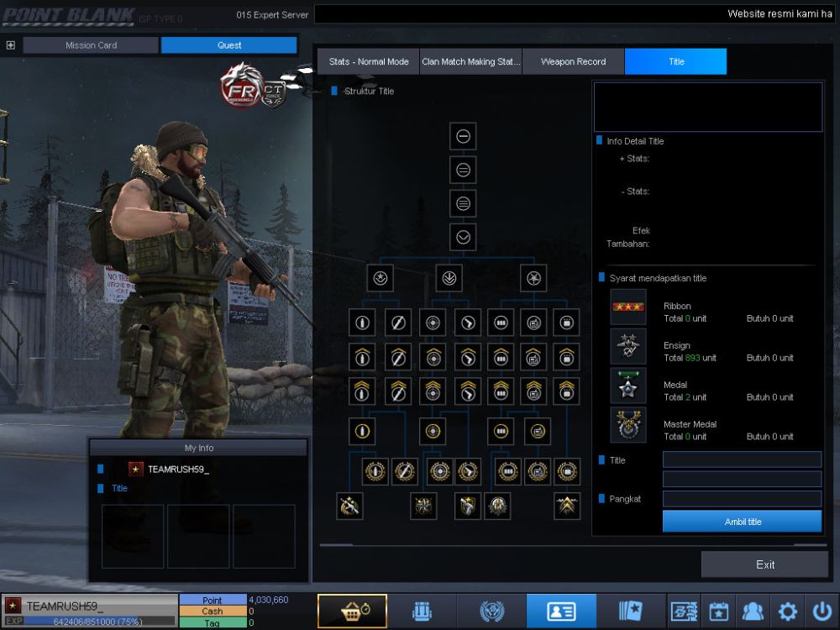Open the calendar star event icon

click(x=718, y=612)
